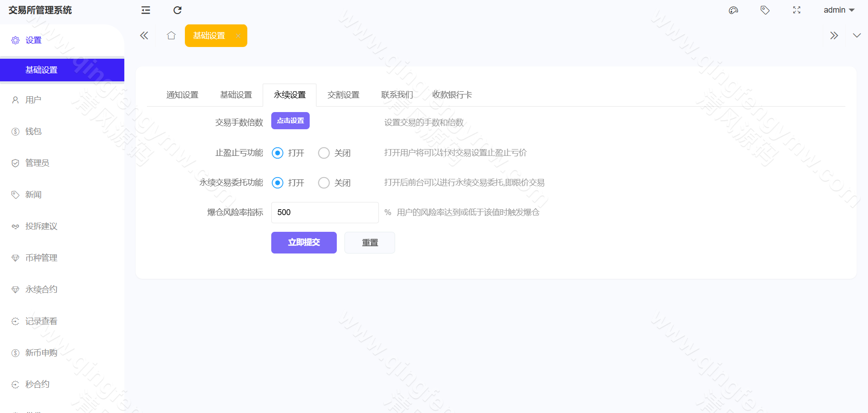This screenshot has width=868, height=413.
Task: Click the home breadcrumb icon
Action: click(x=171, y=35)
